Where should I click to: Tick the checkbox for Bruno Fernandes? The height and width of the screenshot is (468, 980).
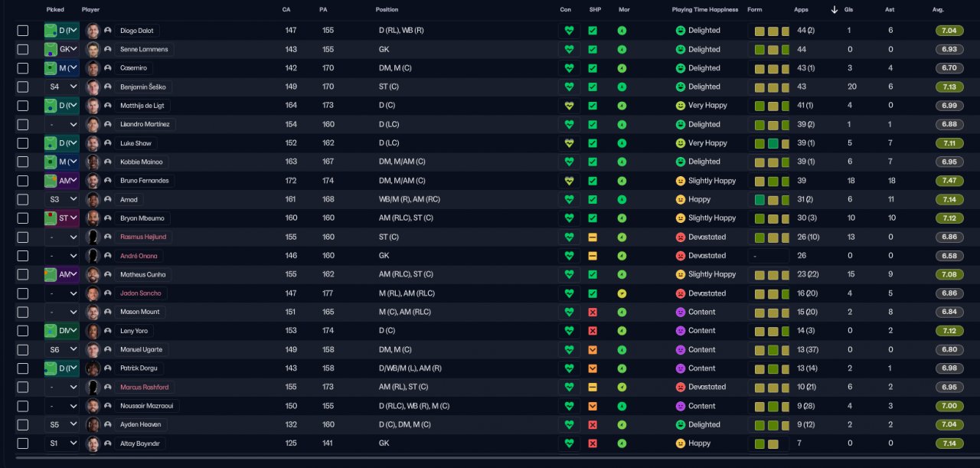click(23, 181)
